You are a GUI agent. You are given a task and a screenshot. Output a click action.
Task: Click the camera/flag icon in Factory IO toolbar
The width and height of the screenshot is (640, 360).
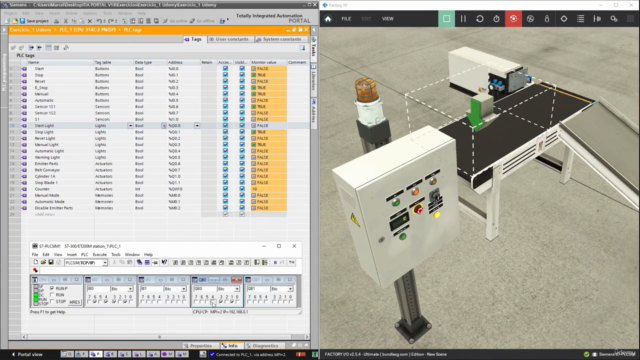pyautogui.click(x=597, y=19)
